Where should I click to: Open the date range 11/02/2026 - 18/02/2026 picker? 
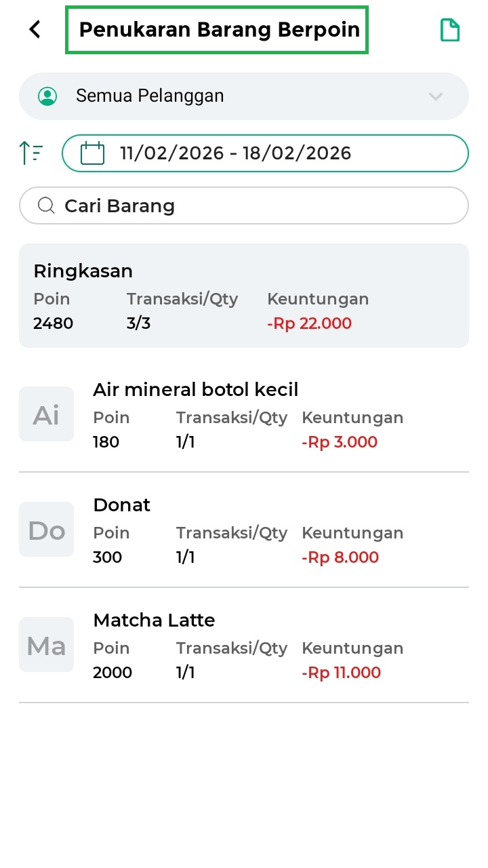(265, 153)
